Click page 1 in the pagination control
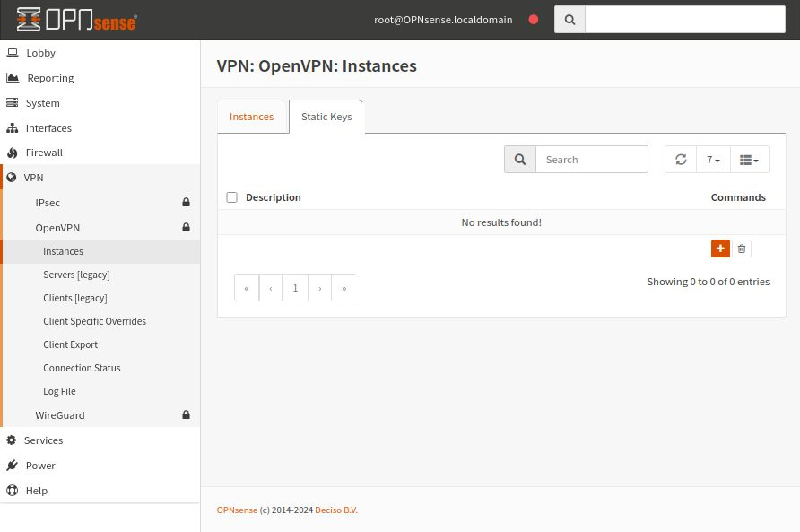The height and width of the screenshot is (532, 800). (x=295, y=287)
